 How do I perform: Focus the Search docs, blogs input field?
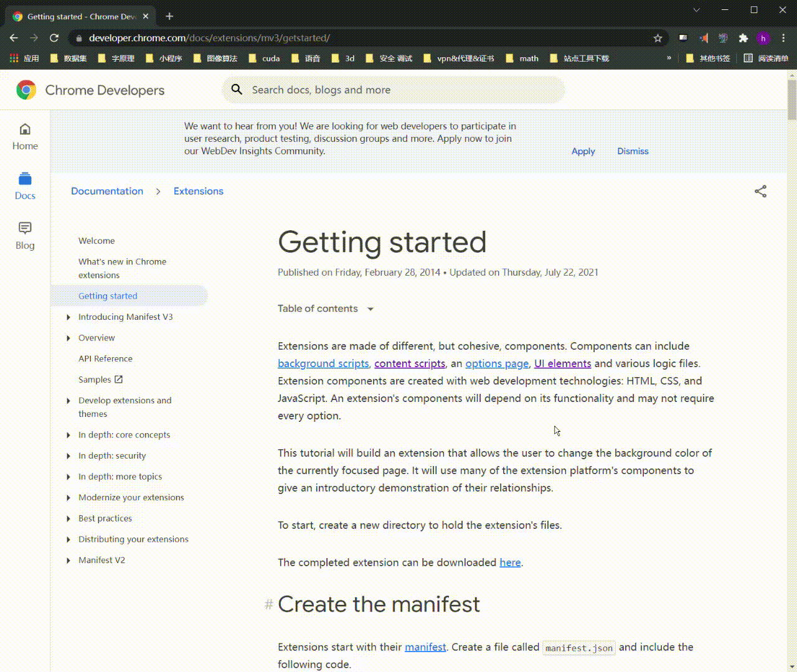[x=394, y=90]
